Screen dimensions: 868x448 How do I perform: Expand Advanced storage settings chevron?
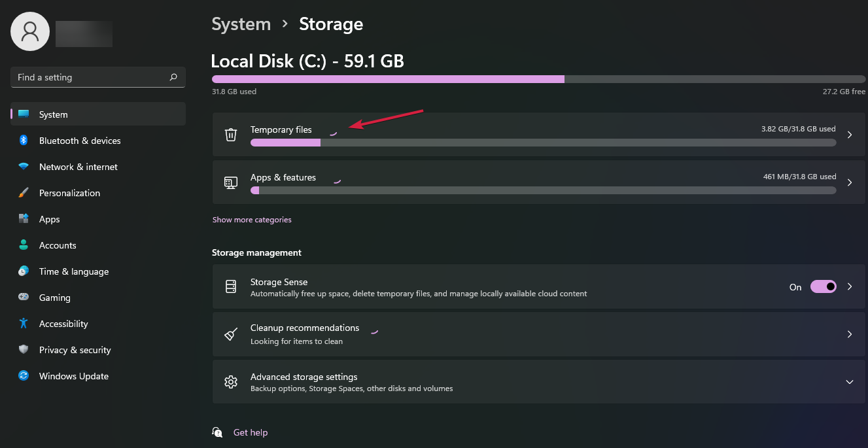coord(850,382)
